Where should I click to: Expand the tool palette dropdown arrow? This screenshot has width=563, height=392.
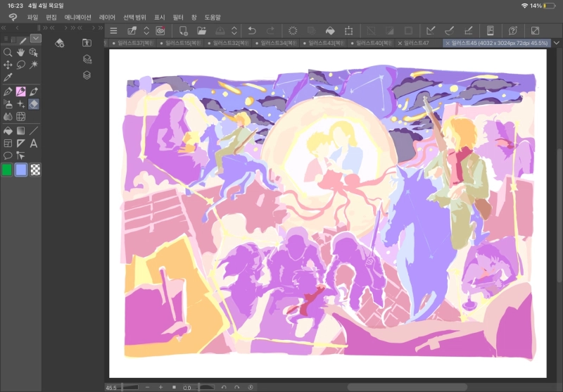click(35, 39)
